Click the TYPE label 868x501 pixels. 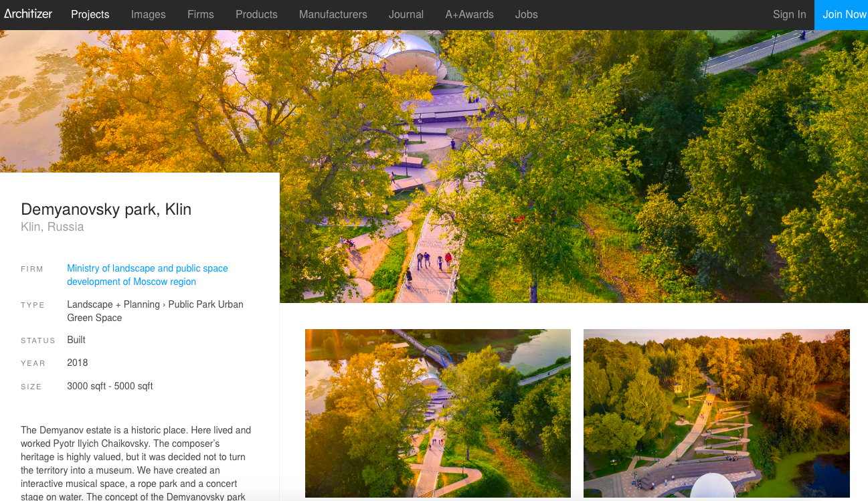(33, 305)
